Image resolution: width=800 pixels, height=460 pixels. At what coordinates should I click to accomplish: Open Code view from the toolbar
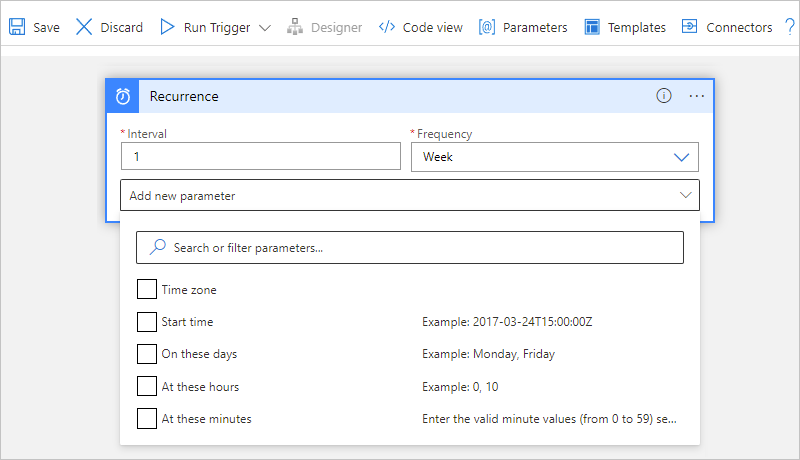coord(420,27)
